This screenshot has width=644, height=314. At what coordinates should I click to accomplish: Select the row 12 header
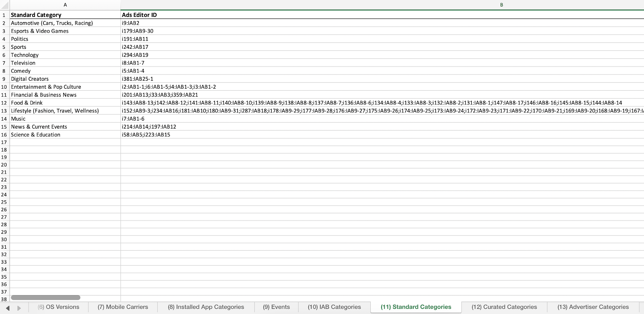pos(4,103)
